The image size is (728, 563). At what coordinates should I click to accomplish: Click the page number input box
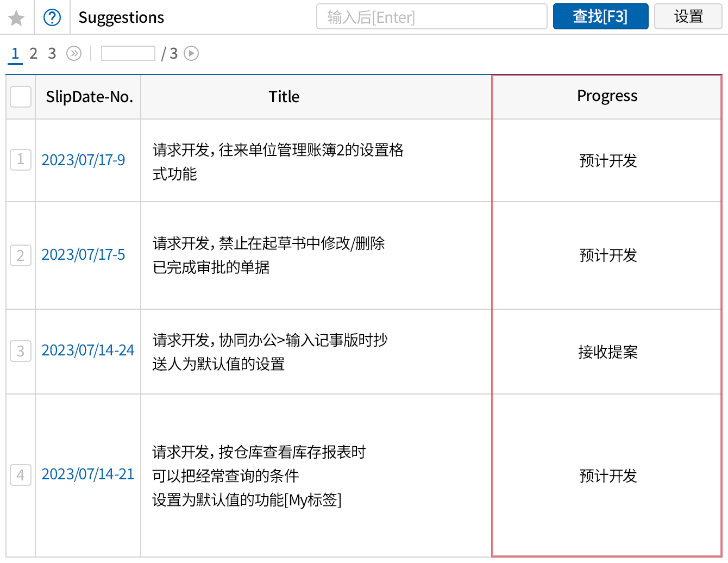(128, 53)
